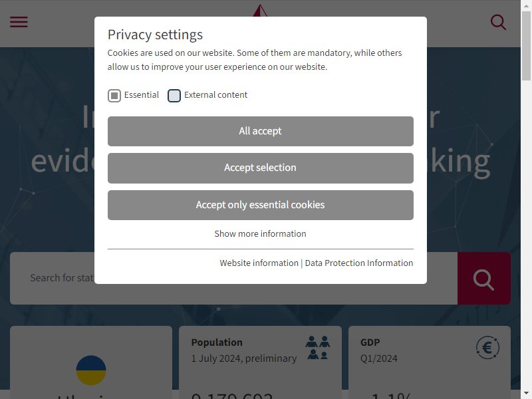Open the Data Protection Information link
This screenshot has width=532, height=399.
(359, 263)
